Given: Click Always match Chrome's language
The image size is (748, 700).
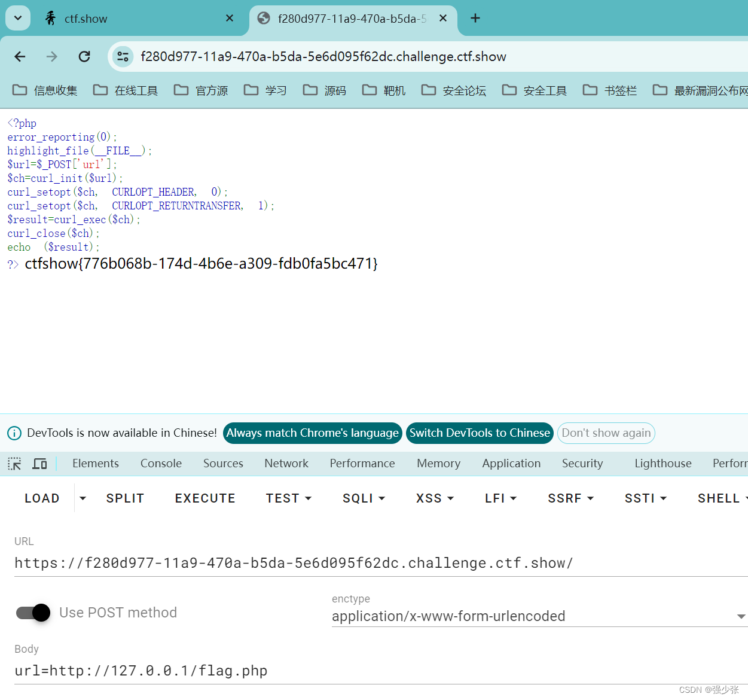Looking at the screenshot, I should coord(312,433).
